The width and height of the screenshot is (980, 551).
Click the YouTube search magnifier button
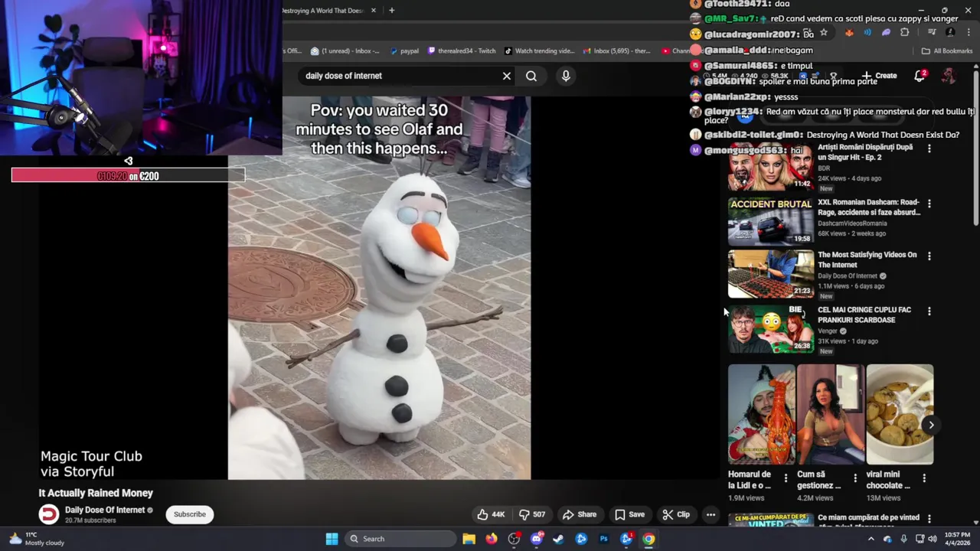point(531,76)
